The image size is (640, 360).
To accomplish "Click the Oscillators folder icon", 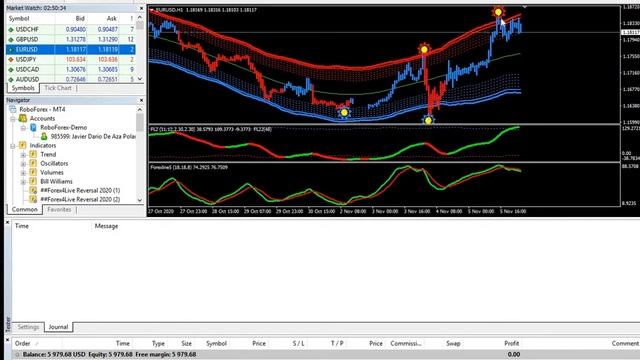I will coord(33,163).
